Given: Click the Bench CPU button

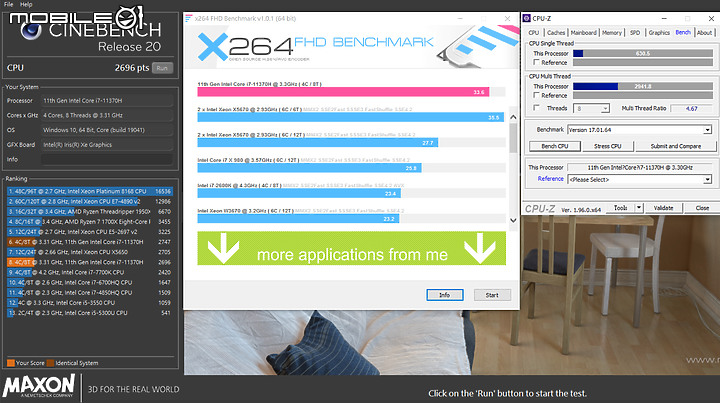Looking at the screenshot, I should (555, 146).
